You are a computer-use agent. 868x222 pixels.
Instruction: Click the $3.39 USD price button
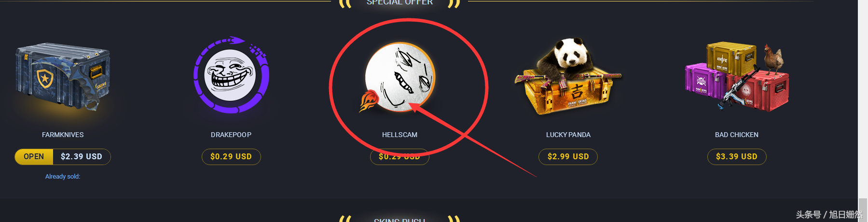coord(737,157)
